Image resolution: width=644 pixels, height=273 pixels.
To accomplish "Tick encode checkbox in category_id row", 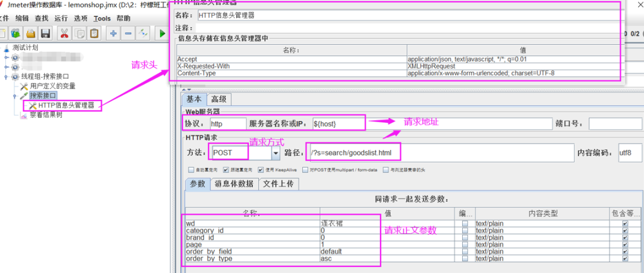I will (x=465, y=231).
